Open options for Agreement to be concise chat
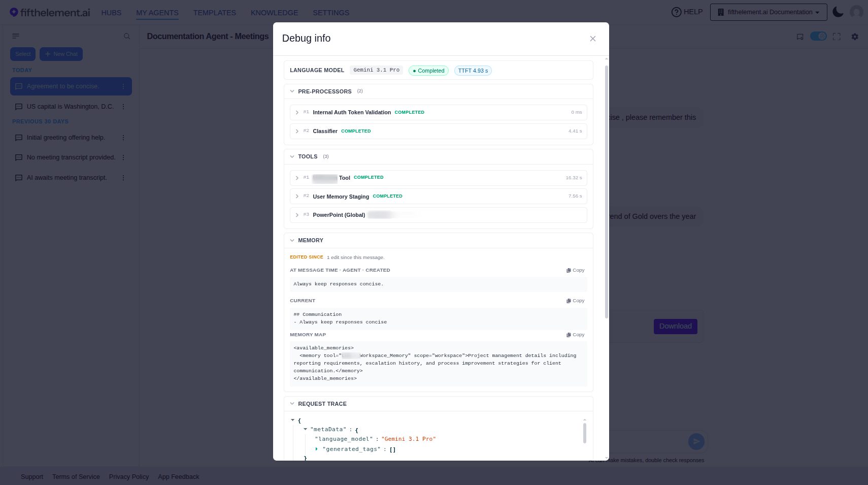The width and height of the screenshot is (868, 485). pyautogui.click(x=123, y=86)
